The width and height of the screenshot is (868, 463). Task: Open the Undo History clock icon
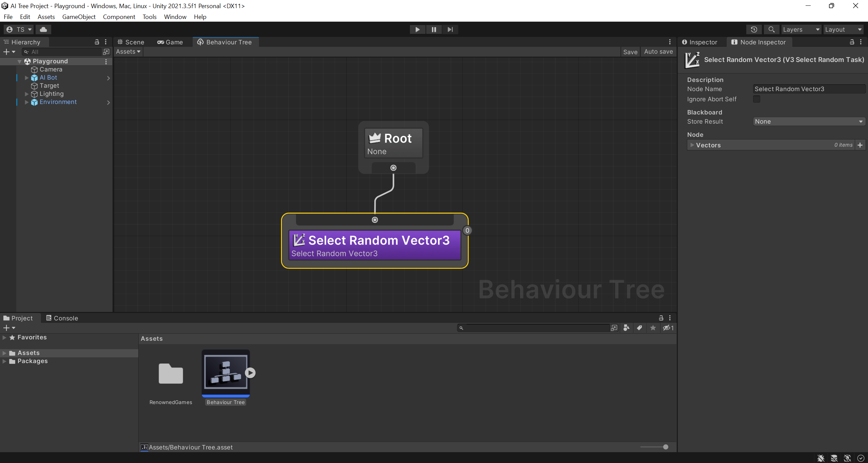(754, 29)
